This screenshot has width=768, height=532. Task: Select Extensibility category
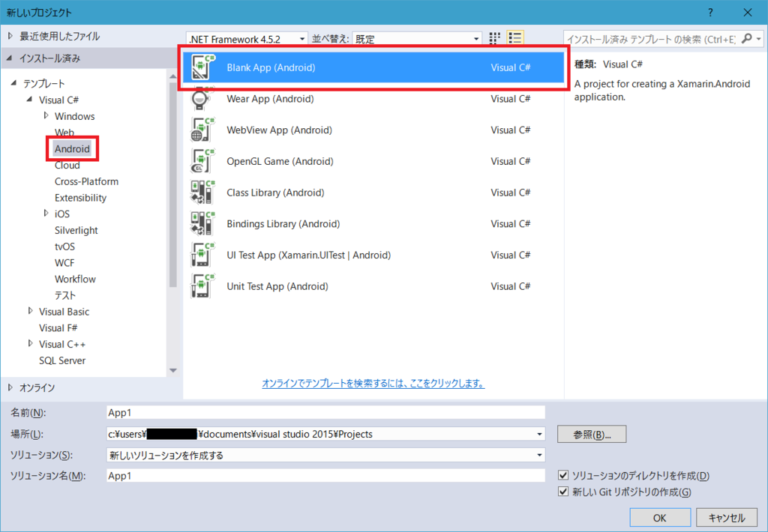(x=80, y=198)
